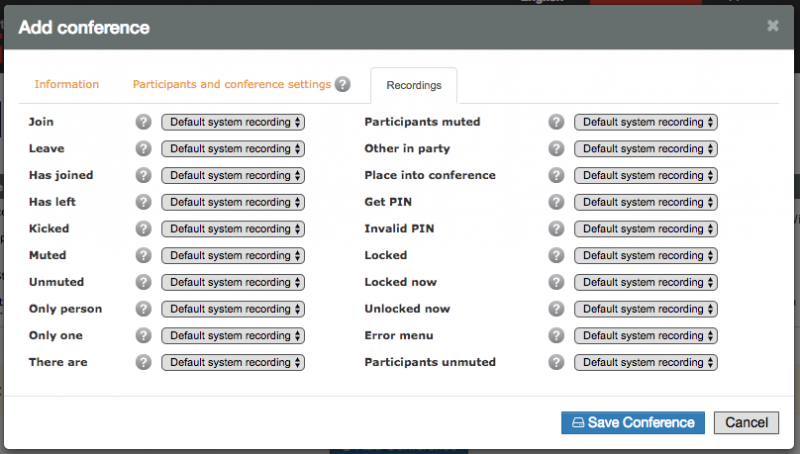Screen dimensions: 800x454
Task: Click help icon by Participants and conference settings
Action: (342, 84)
